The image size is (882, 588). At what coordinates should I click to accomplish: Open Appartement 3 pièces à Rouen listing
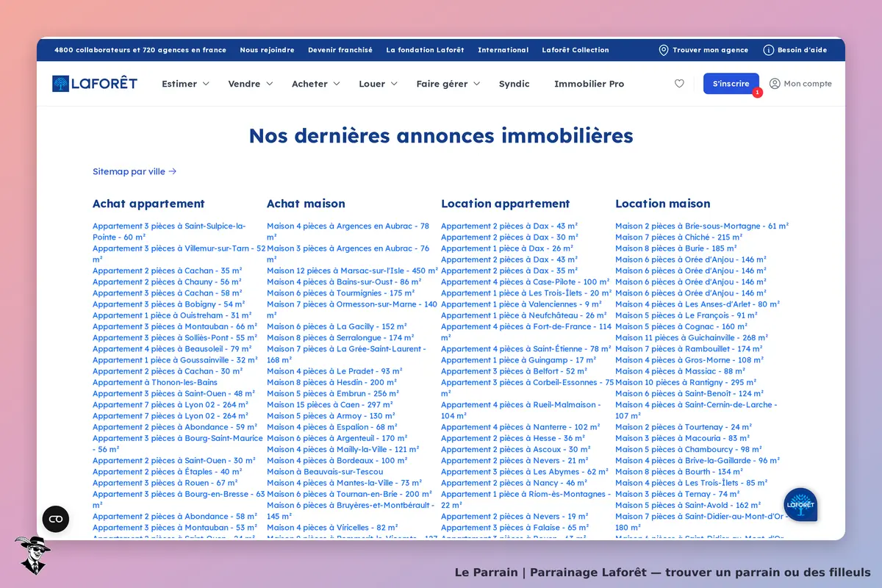tap(165, 483)
